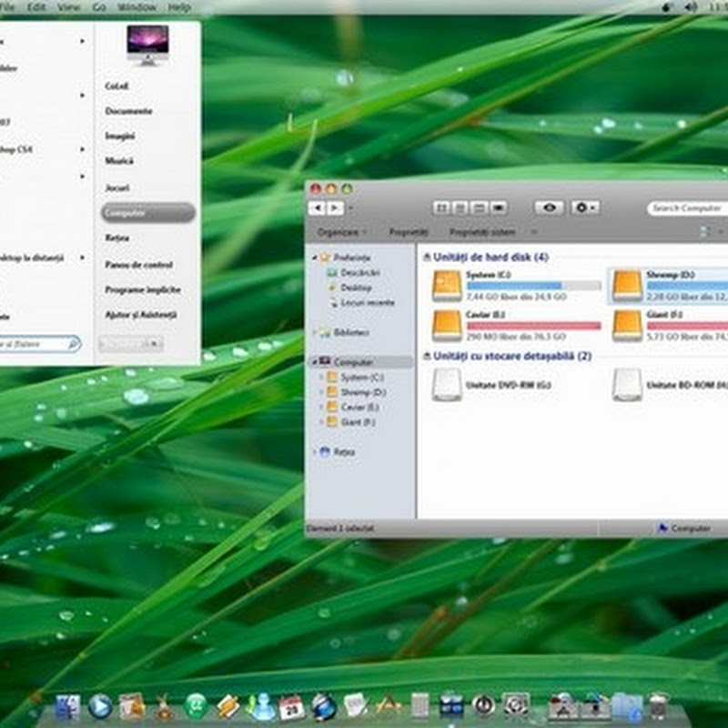Select Panou de control in Start menu
Screen dimensions: 728x728
pyautogui.click(x=138, y=265)
